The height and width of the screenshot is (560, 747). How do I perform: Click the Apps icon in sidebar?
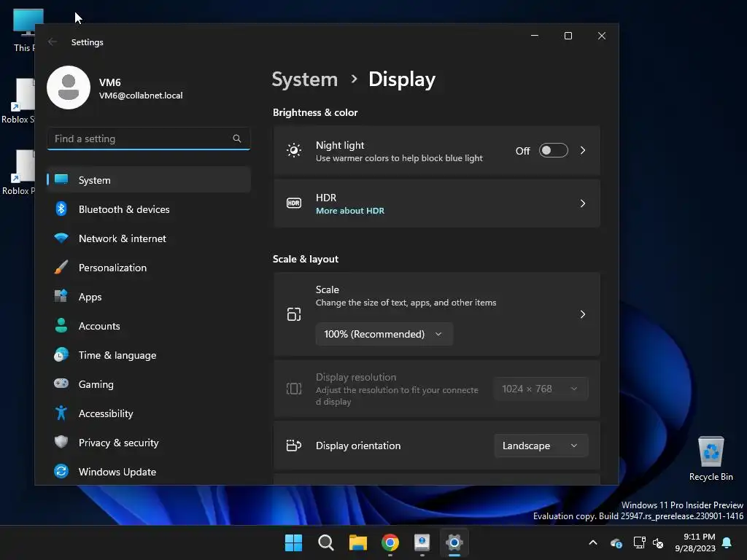(x=61, y=296)
